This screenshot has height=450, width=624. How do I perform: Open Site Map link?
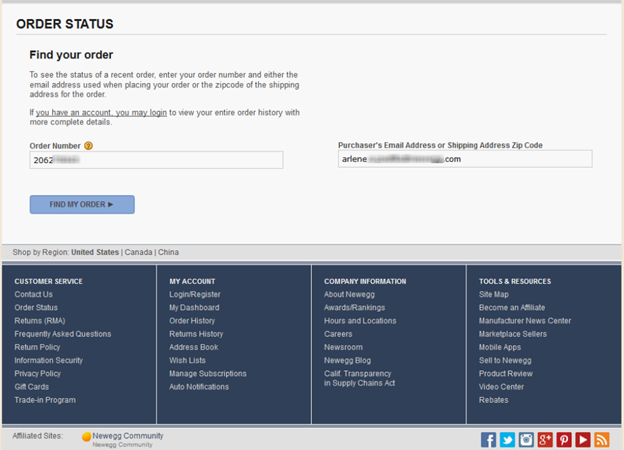pos(494,294)
